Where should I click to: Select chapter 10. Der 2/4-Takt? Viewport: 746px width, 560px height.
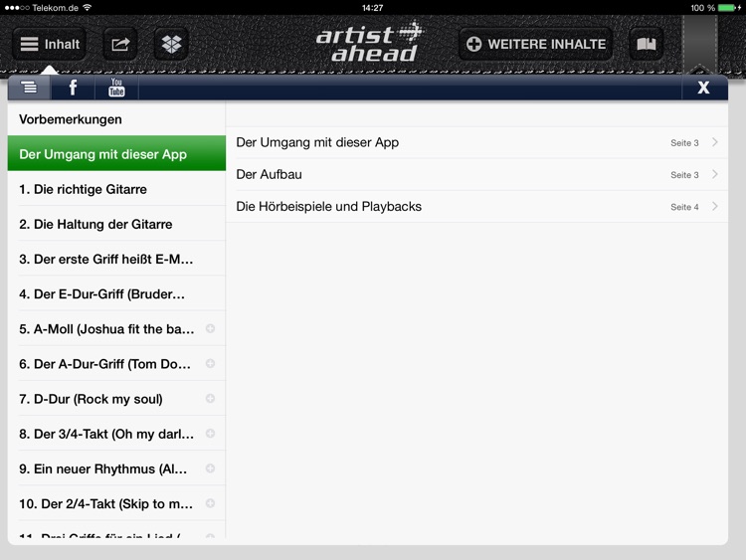point(116,503)
